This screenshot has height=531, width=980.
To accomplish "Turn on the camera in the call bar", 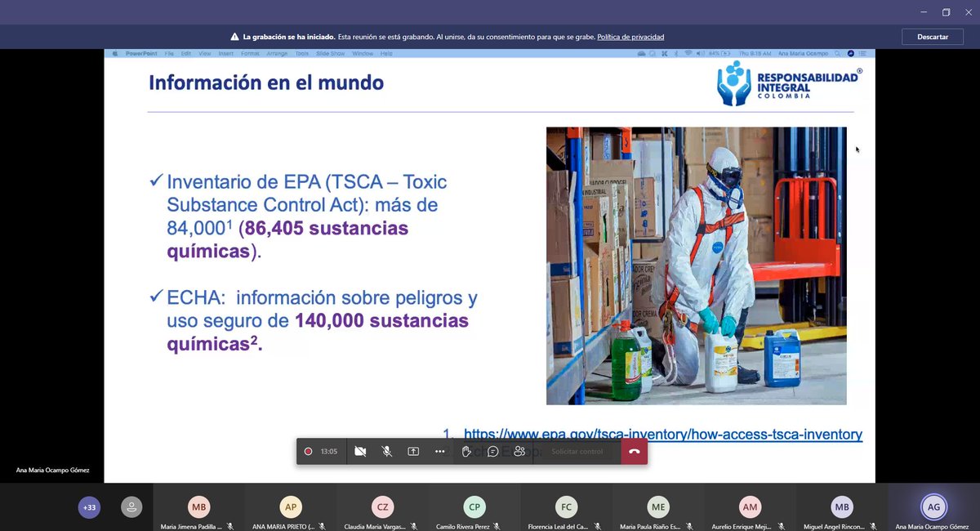I will 360,451.
